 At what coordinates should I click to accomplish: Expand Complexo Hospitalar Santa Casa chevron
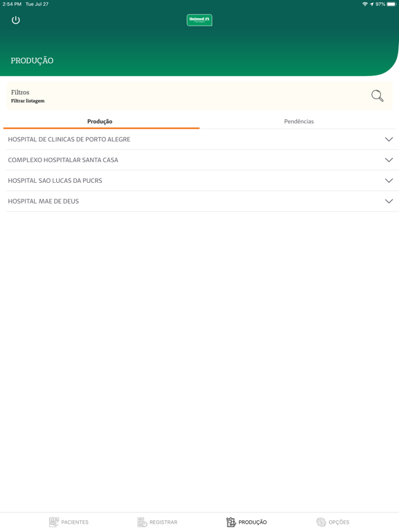coord(389,160)
